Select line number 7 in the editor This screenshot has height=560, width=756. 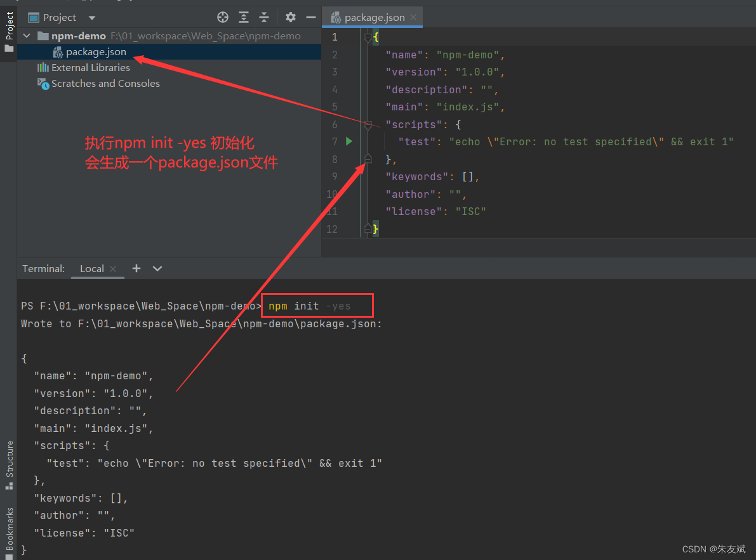click(x=335, y=141)
